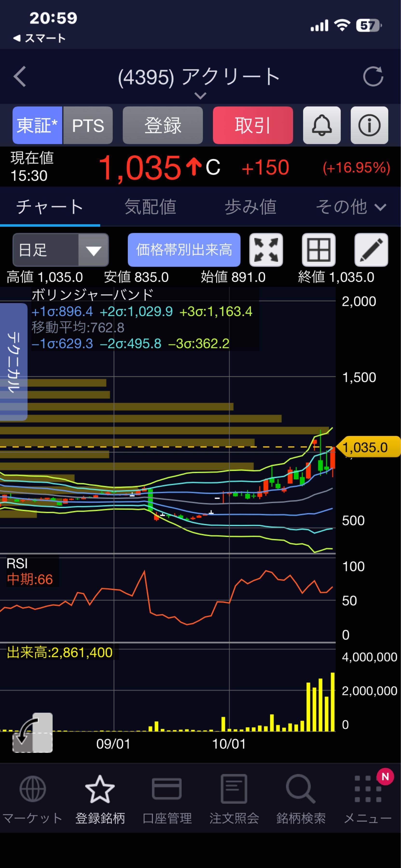Image resolution: width=401 pixels, height=868 pixels.
Task: Open price alert bell icon
Action: 322,125
